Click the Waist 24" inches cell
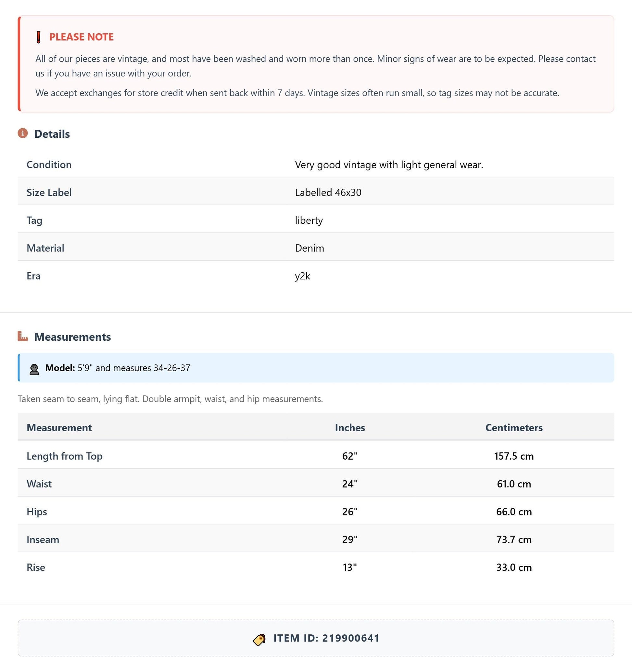This screenshot has height=672, width=632. (350, 484)
